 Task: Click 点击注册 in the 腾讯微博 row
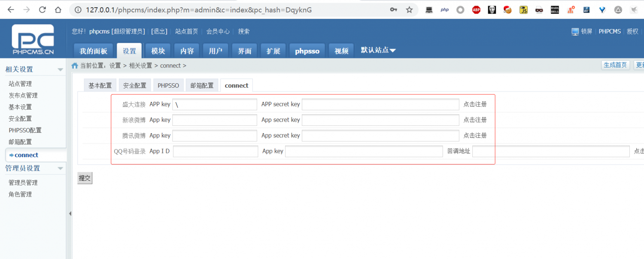coord(475,135)
